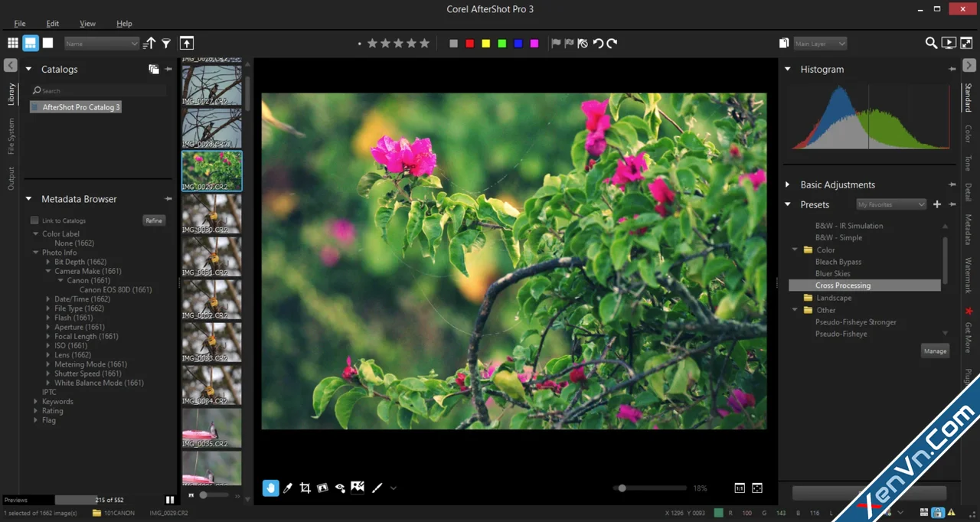
Task: Expand the Basic Adjustments section
Action: (788, 184)
